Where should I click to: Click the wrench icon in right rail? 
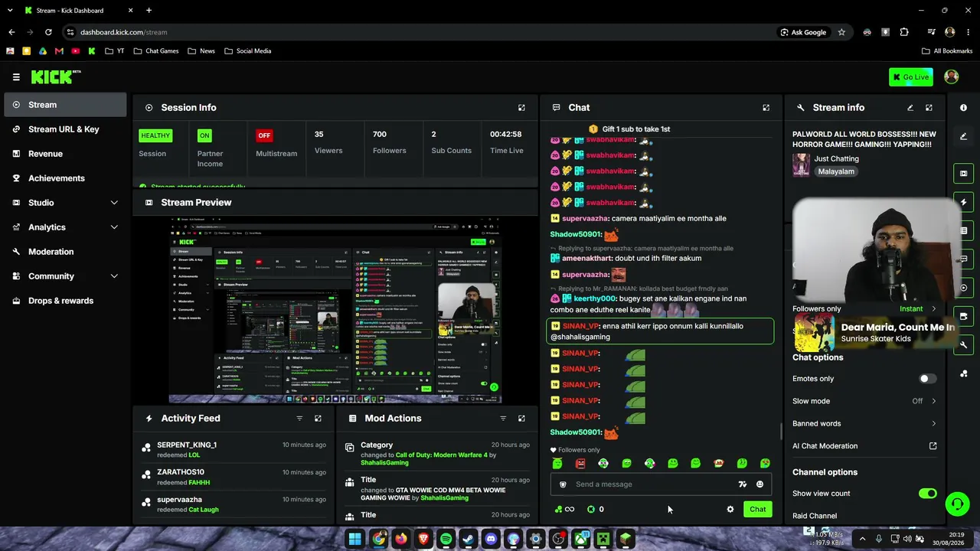point(963,345)
